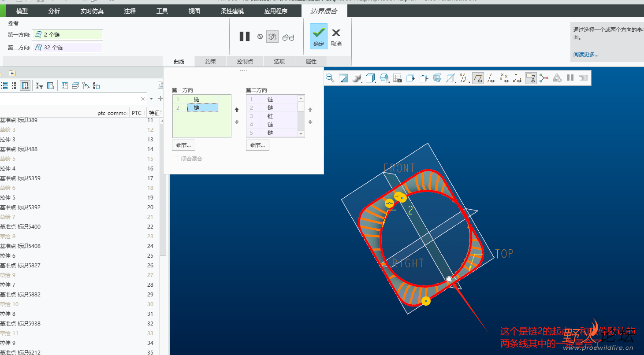Open the saved orientations icon

tap(384, 78)
